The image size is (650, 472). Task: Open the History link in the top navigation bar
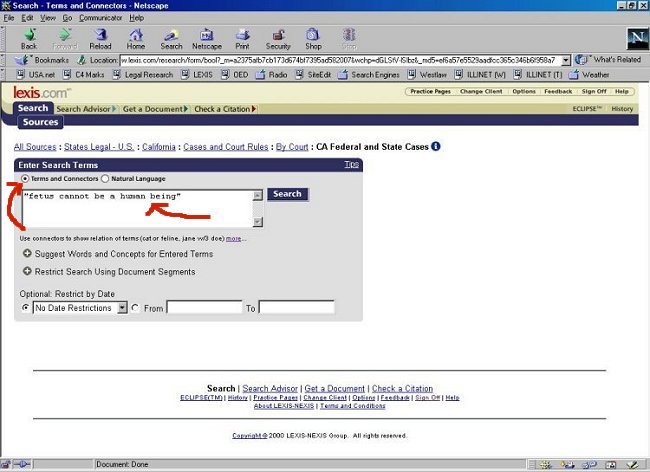pos(622,109)
